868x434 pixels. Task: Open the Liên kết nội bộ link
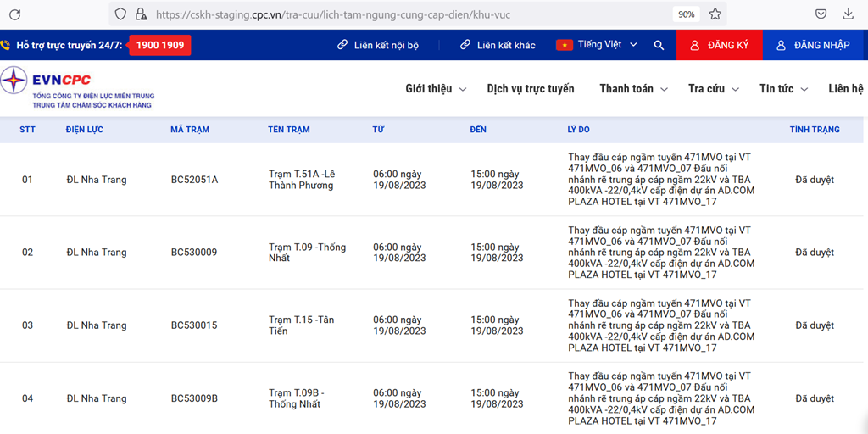378,45
